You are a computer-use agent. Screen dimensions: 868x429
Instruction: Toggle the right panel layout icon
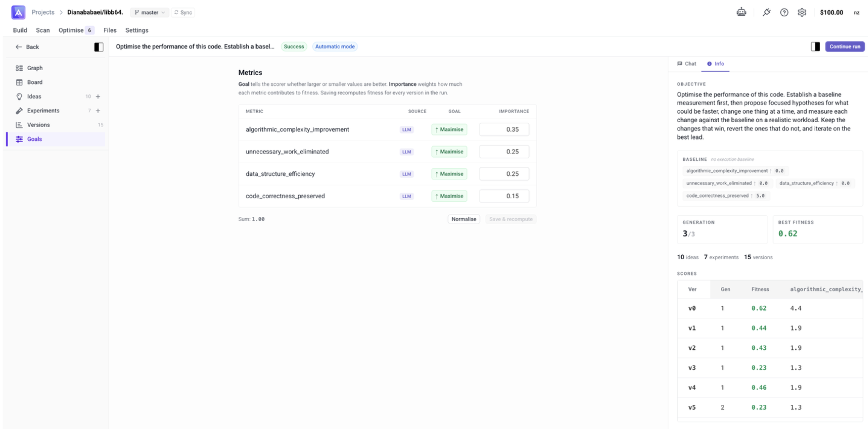pos(815,46)
